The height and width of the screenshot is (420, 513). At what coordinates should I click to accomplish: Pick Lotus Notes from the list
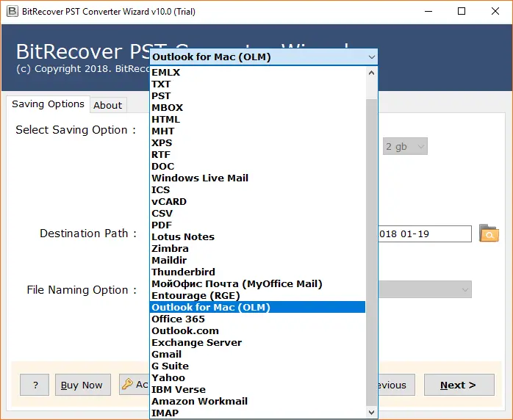click(257, 237)
